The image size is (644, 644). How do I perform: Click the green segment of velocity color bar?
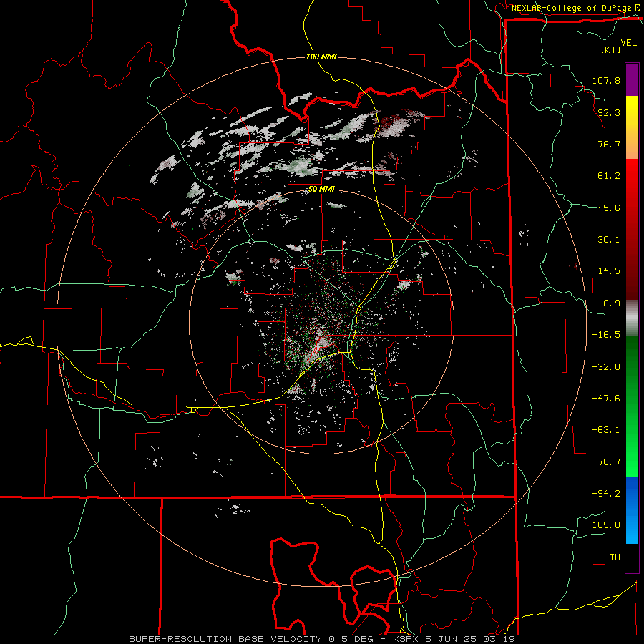[x=632, y=406]
